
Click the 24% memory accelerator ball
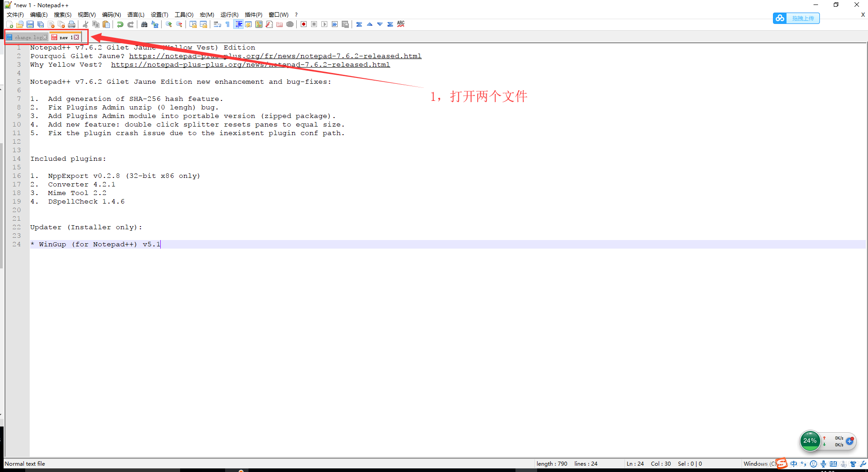(x=810, y=441)
